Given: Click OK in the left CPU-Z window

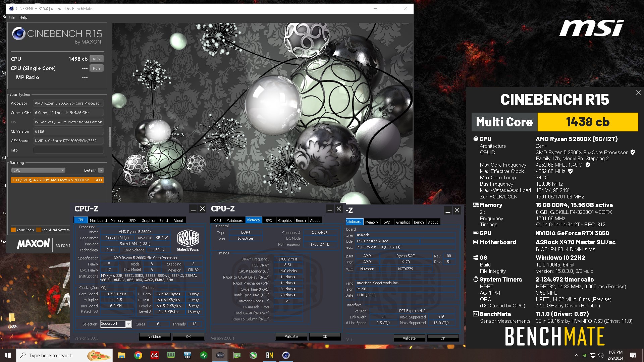Looking at the screenshot, I should [188, 337].
